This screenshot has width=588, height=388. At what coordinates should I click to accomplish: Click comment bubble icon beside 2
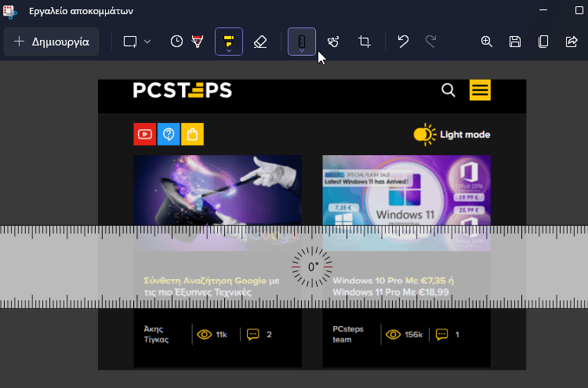tap(253, 335)
